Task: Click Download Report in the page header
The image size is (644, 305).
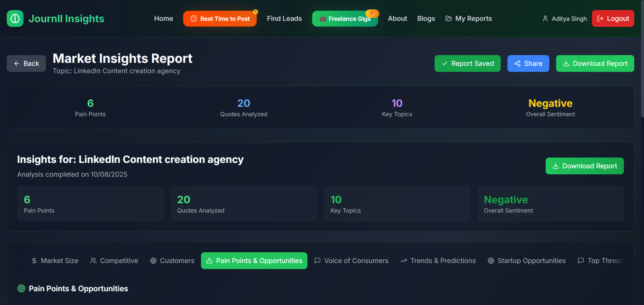Action: click(x=595, y=63)
